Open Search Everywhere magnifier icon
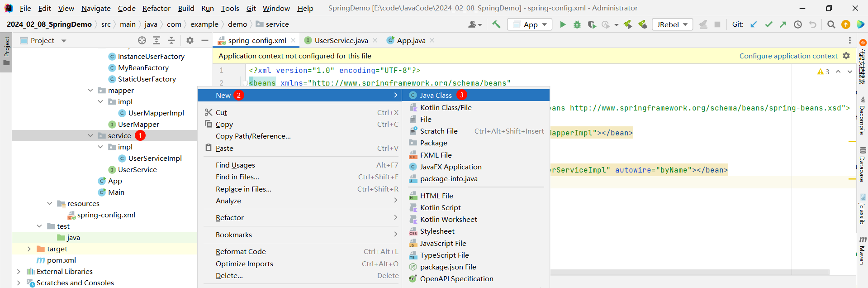 [x=831, y=24]
